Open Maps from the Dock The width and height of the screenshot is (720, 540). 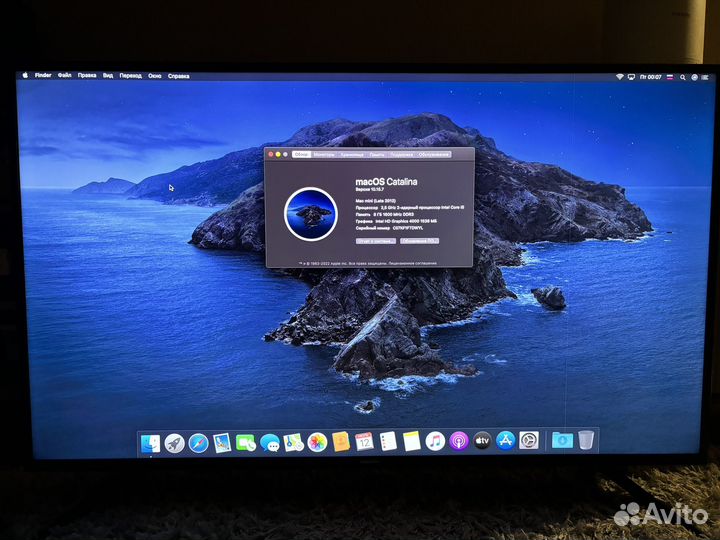293,442
